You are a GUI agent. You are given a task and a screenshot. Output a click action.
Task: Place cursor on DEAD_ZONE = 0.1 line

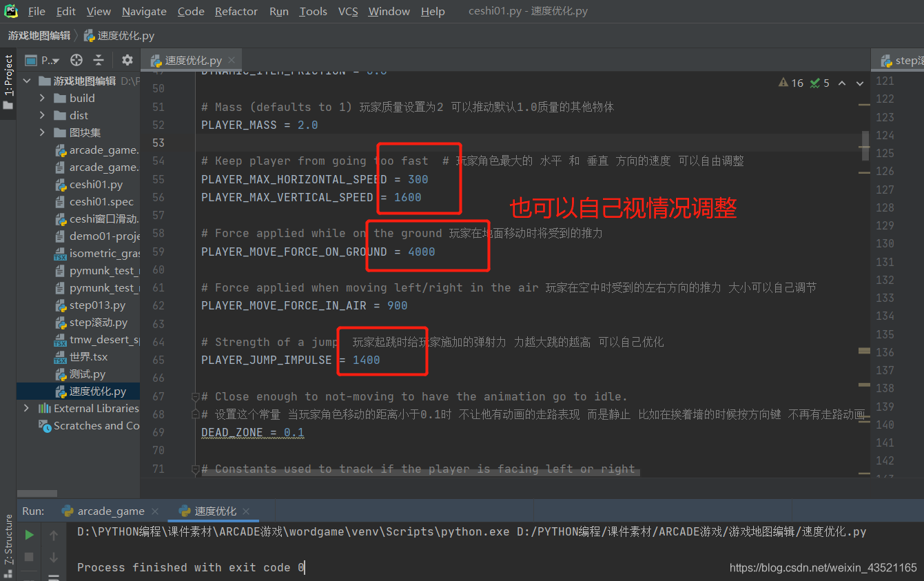tap(252, 433)
